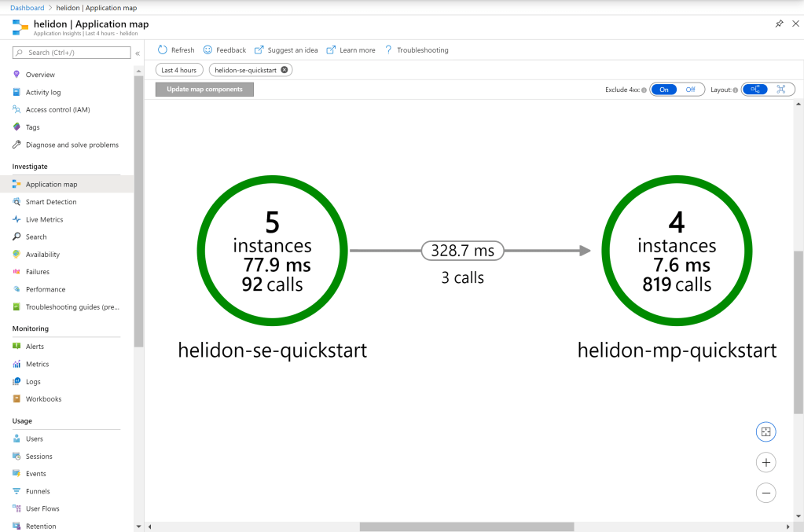Viewport: 804px width, 532px height.
Task: Switch to hierarchical layout view
Action: (755, 90)
